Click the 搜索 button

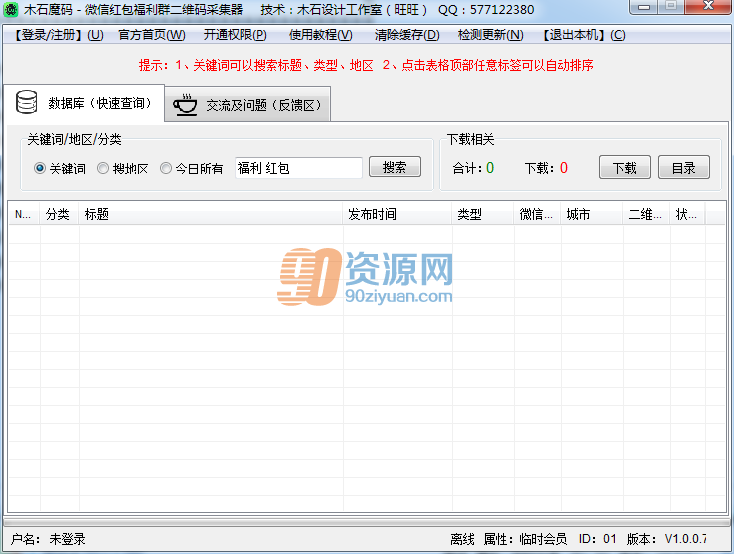point(395,167)
